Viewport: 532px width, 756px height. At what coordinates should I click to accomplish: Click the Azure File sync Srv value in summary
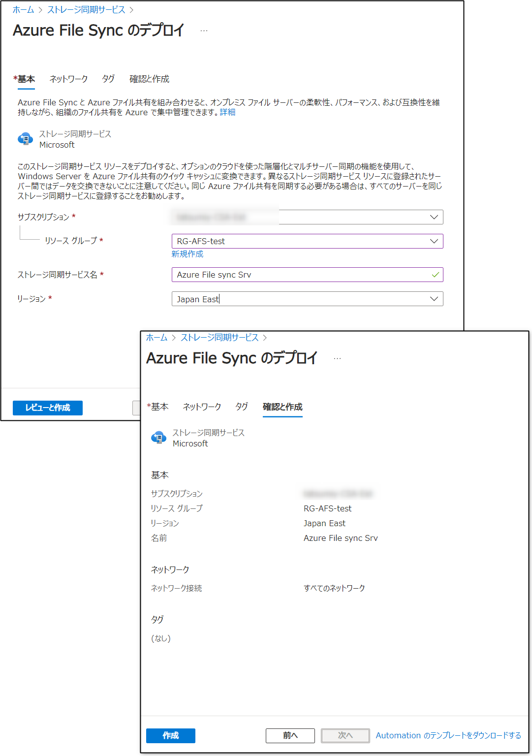(x=341, y=538)
